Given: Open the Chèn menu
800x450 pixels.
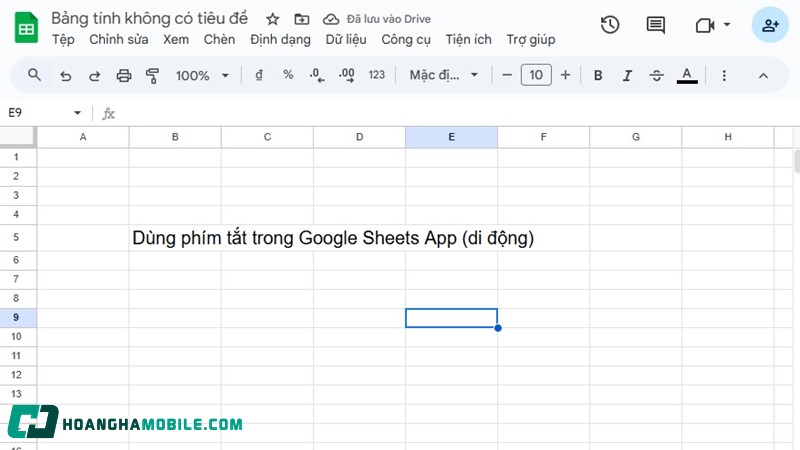Looking at the screenshot, I should point(219,40).
